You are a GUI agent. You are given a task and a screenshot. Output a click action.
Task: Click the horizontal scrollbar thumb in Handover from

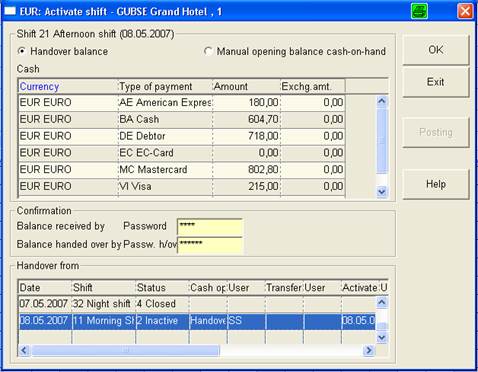125,350
